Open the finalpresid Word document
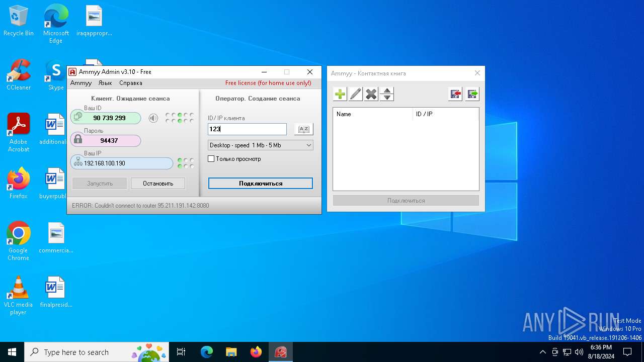644x362 pixels. 56,292
